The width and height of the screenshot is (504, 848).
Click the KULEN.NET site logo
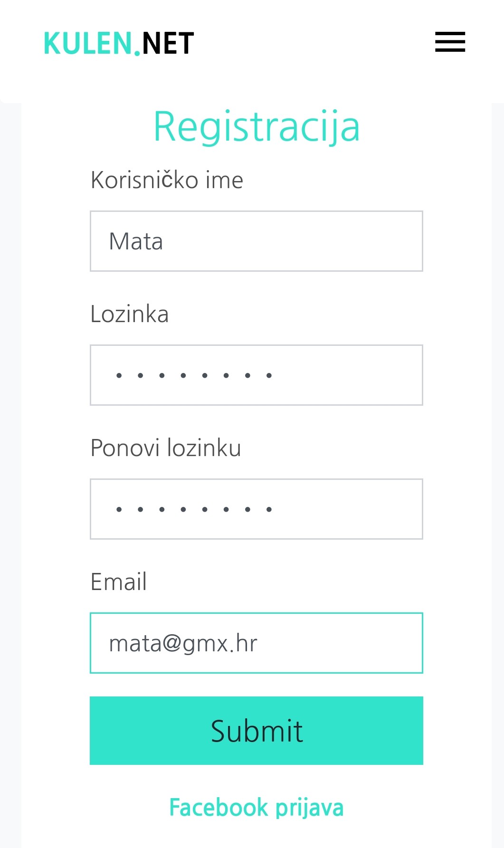click(x=119, y=43)
